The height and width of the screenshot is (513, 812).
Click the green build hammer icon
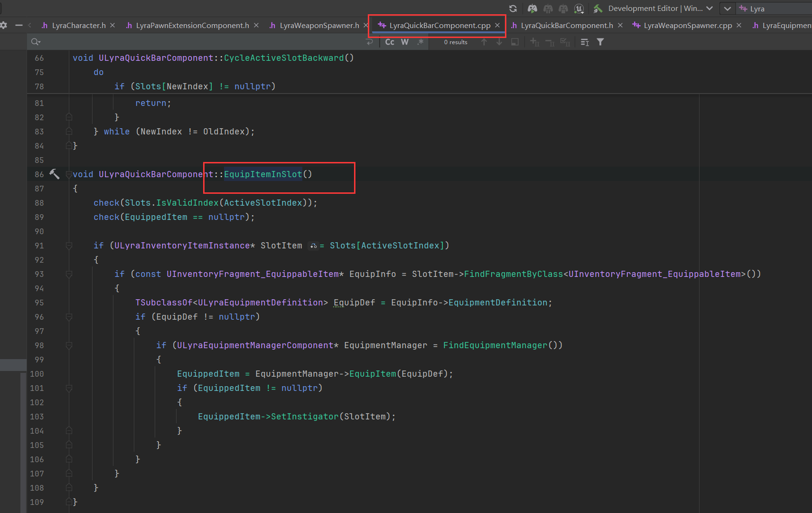pos(598,9)
